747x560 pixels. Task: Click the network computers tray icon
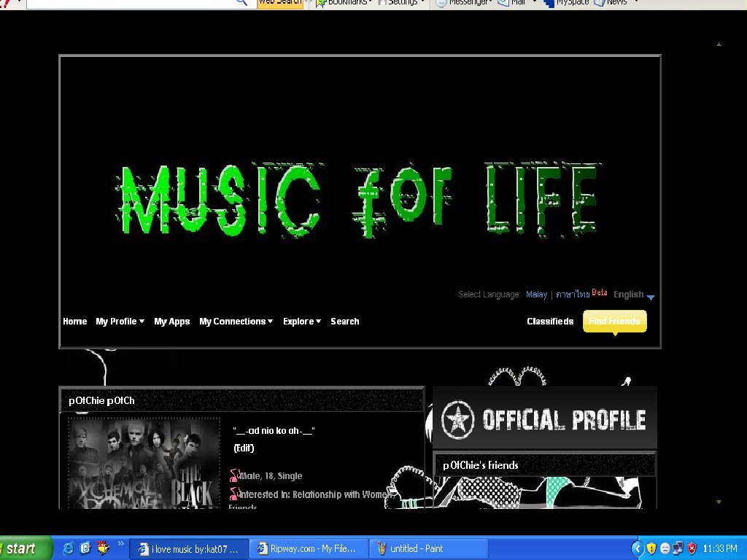(678, 548)
